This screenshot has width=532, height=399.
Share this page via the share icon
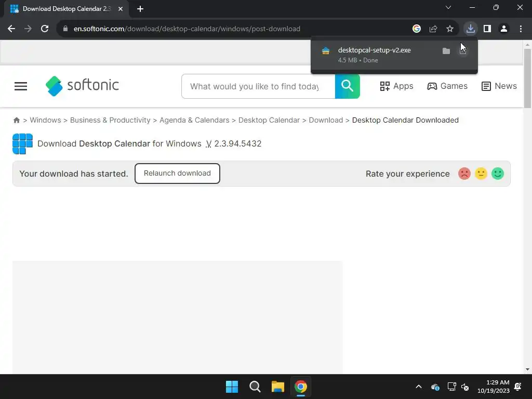pyautogui.click(x=433, y=29)
